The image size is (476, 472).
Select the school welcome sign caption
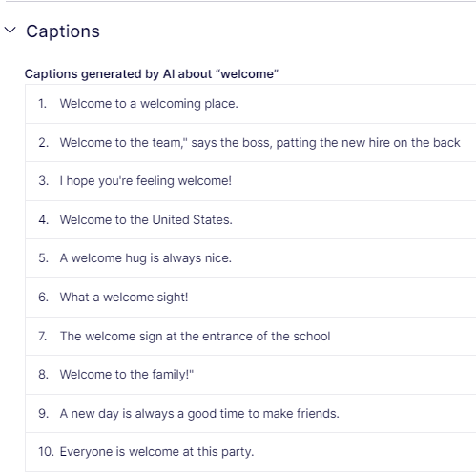tap(196, 337)
